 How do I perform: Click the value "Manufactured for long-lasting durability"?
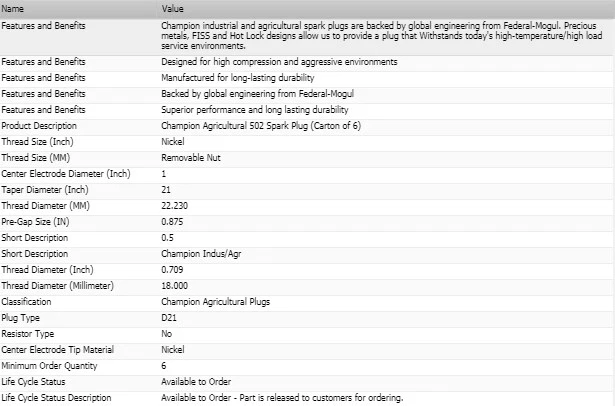pyautogui.click(x=238, y=78)
